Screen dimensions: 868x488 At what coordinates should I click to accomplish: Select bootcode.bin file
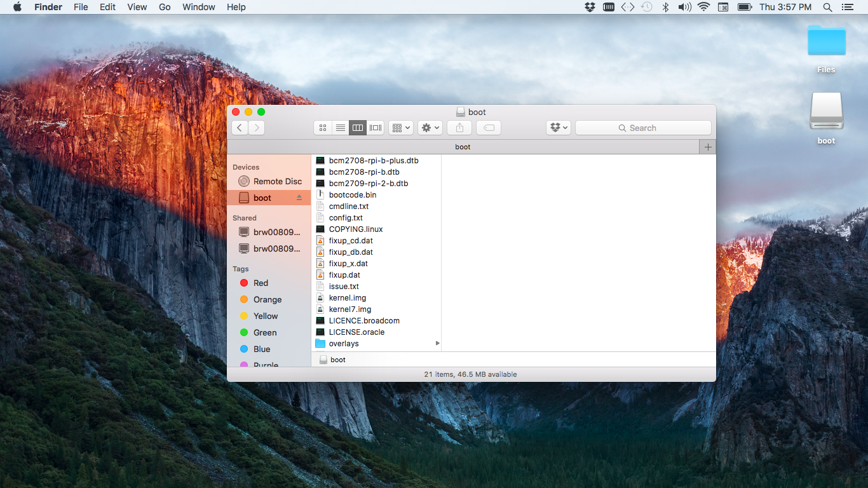(377, 195)
